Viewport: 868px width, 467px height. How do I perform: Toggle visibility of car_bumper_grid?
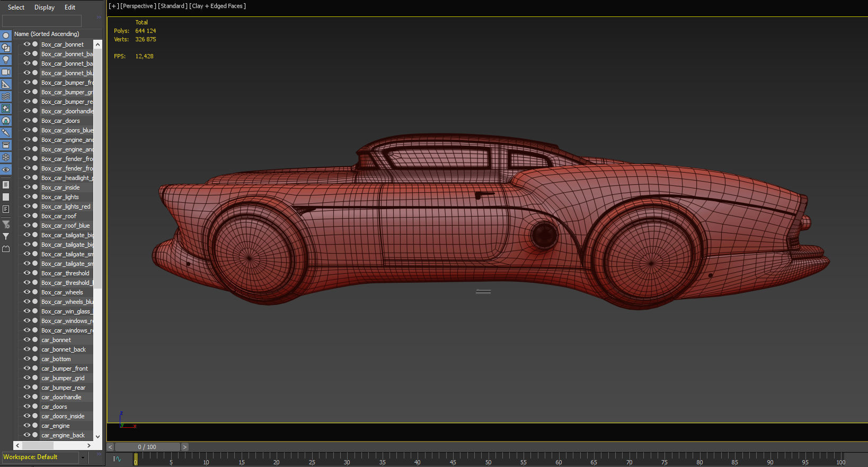click(x=27, y=378)
